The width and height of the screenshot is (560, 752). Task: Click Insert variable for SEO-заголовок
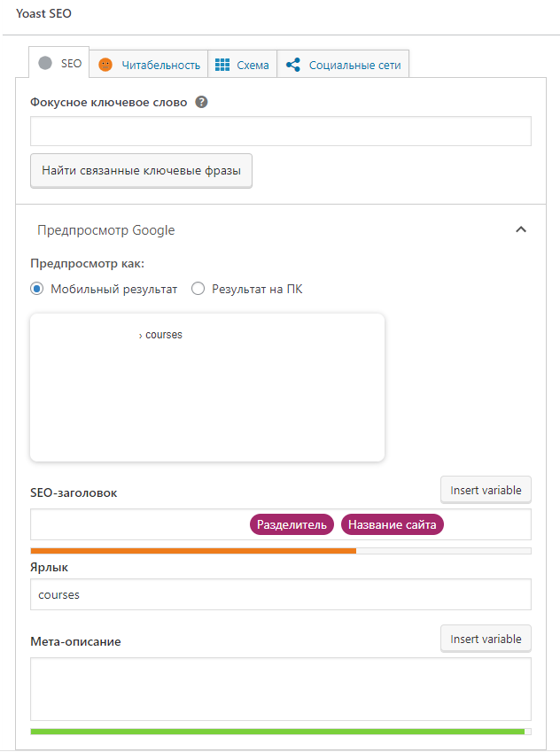click(486, 490)
